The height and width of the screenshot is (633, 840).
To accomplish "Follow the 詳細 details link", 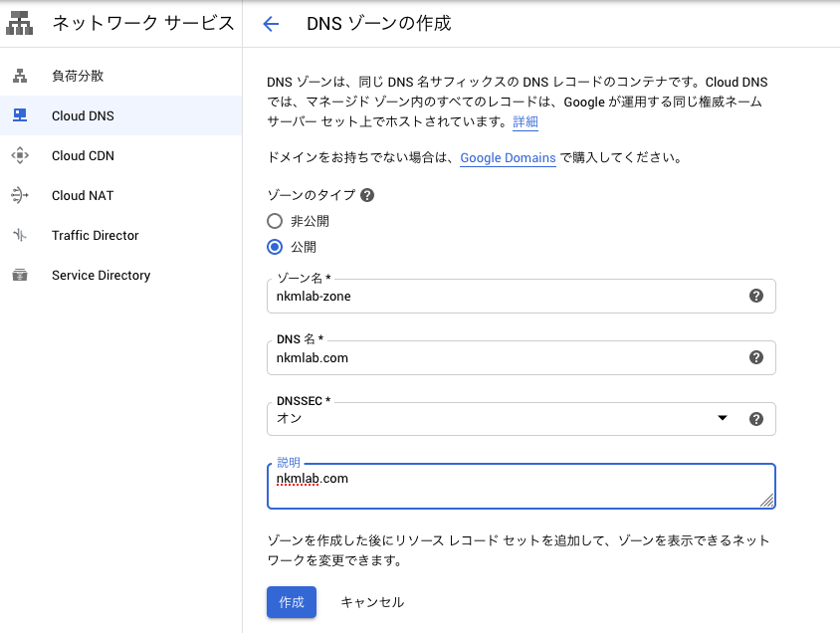I will (525, 122).
